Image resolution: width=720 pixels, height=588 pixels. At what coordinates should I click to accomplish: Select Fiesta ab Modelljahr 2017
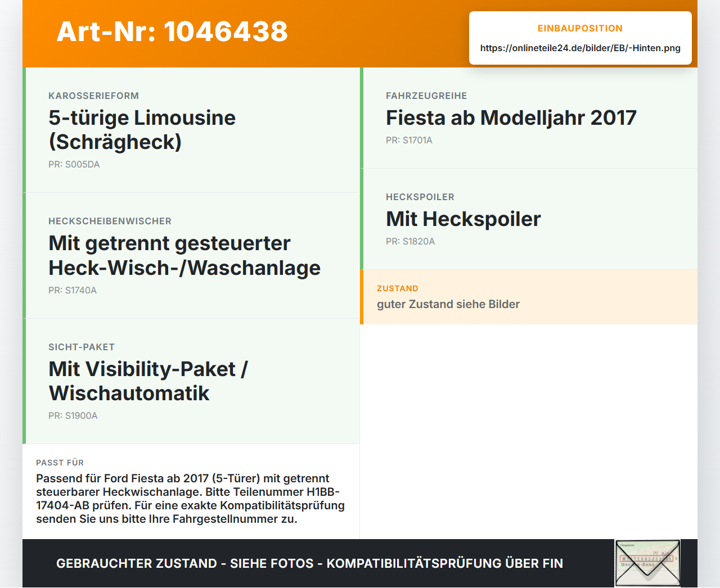click(511, 117)
